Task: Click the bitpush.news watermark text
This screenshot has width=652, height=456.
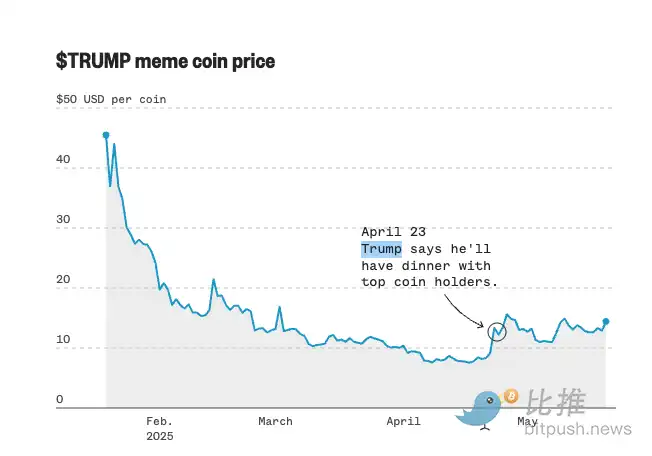Action: 578,429
